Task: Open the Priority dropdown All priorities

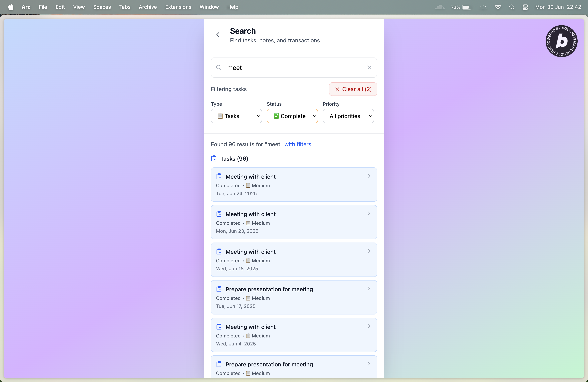Action: pos(348,116)
